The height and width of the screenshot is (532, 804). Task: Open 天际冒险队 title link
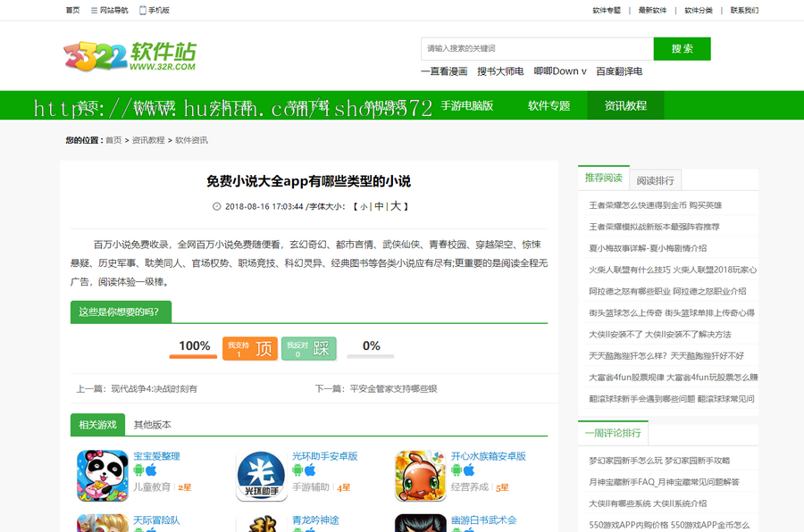coord(156,520)
